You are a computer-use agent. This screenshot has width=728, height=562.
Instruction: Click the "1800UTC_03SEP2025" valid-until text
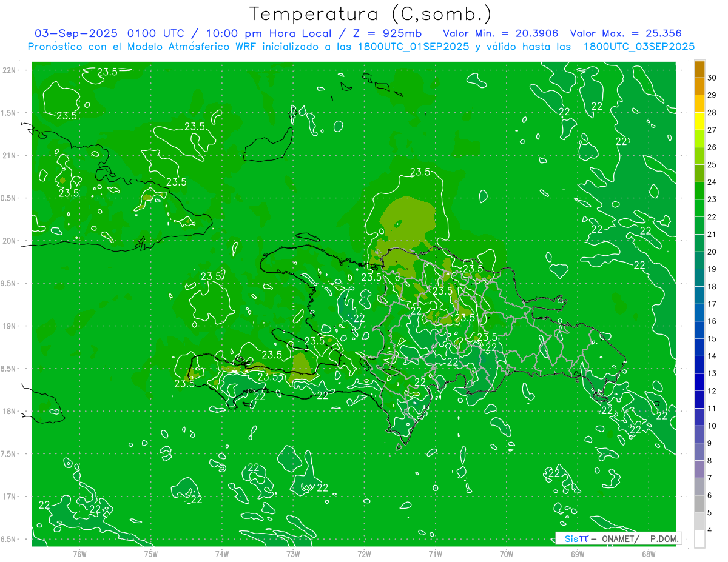[639, 47]
